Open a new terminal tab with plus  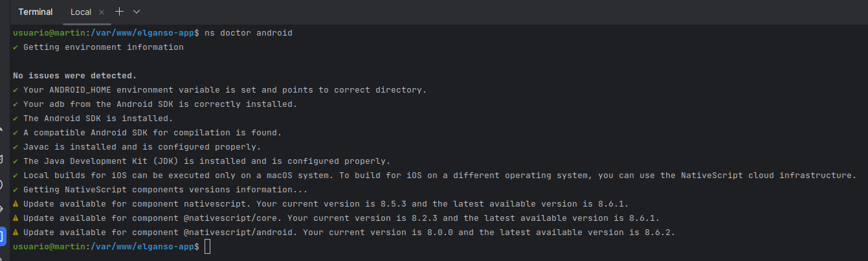click(x=119, y=12)
